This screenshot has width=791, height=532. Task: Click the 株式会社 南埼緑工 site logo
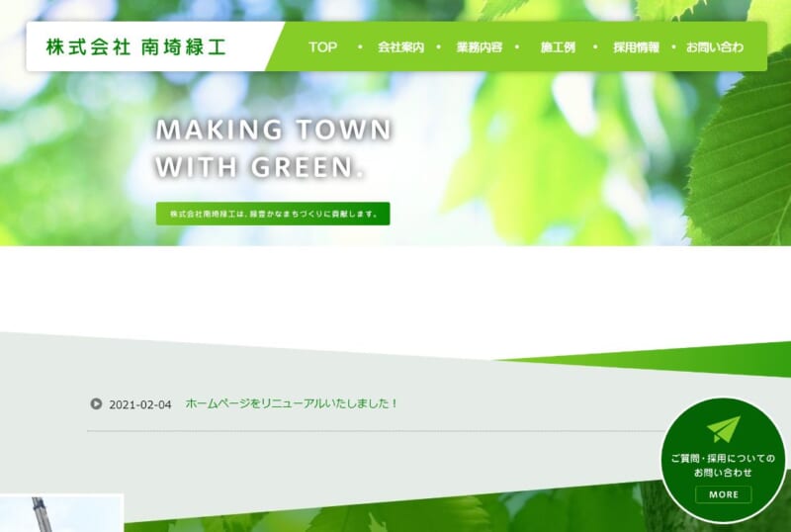click(135, 46)
